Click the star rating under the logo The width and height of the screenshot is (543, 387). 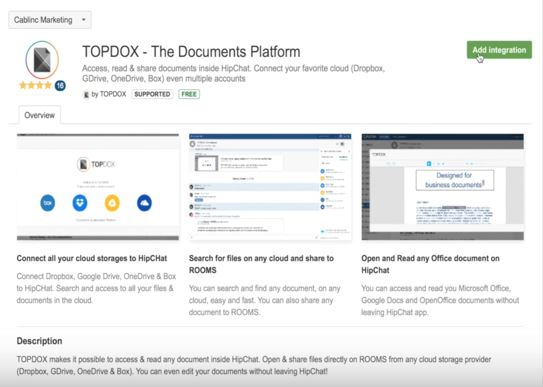tap(35, 85)
